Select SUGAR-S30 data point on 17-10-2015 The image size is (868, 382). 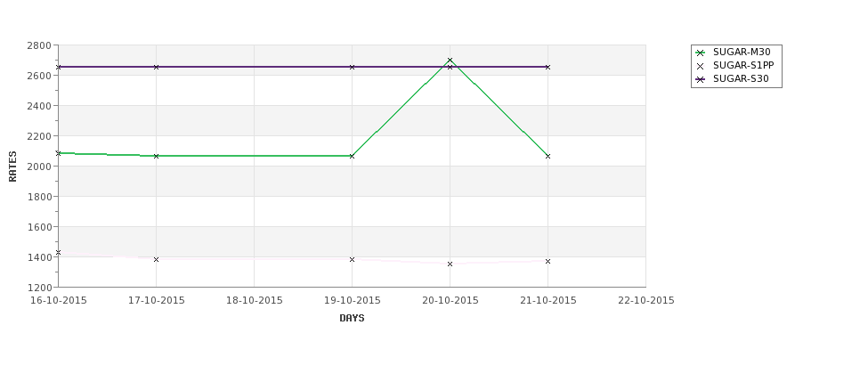[x=156, y=67]
